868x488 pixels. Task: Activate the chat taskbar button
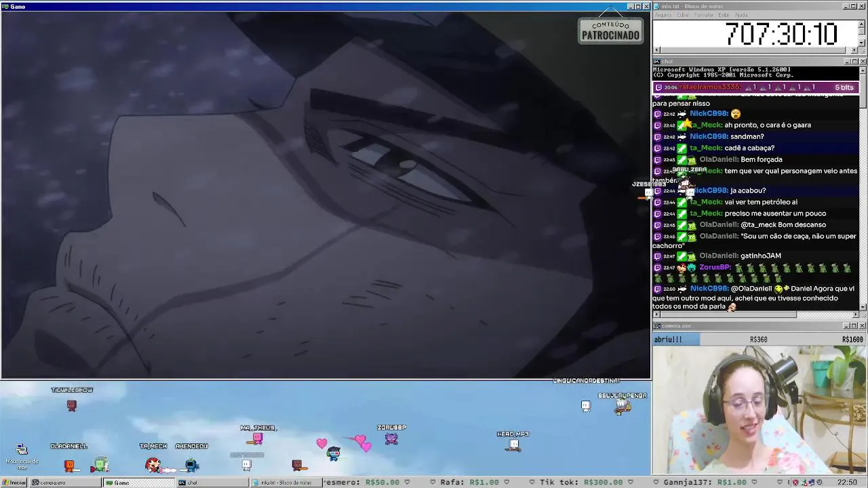tap(212, 483)
